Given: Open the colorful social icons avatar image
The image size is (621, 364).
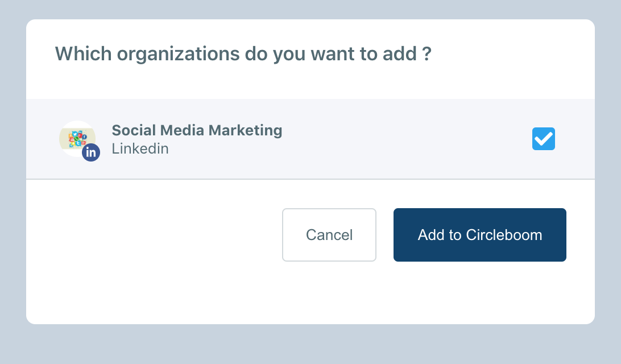Looking at the screenshot, I should 77,139.
